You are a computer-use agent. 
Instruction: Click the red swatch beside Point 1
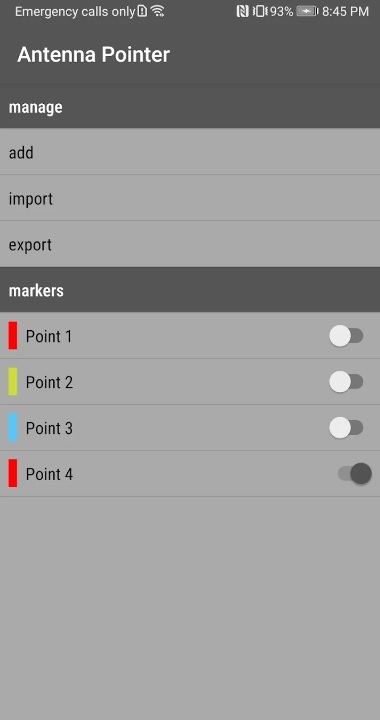click(13, 336)
